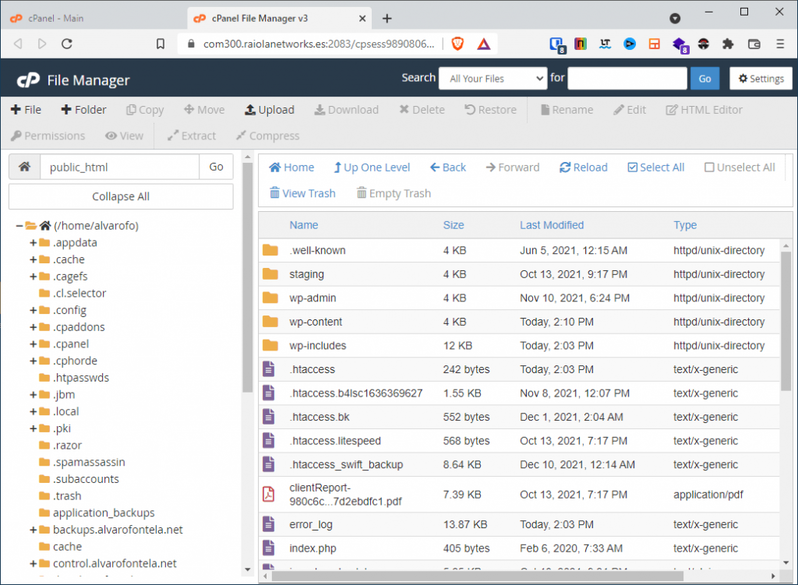Select the index.php file
The image size is (798, 585).
click(x=519, y=548)
